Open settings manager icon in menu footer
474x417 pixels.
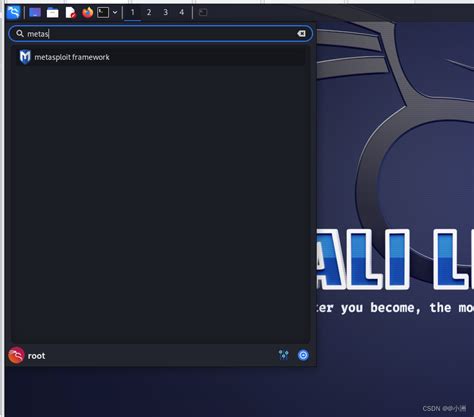pyautogui.click(x=284, y=355)
